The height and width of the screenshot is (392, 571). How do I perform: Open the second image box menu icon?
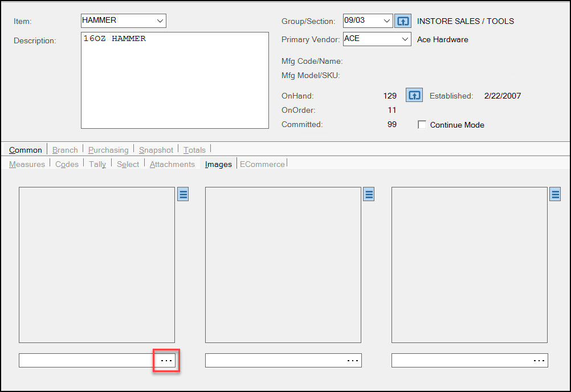point(369,194)
